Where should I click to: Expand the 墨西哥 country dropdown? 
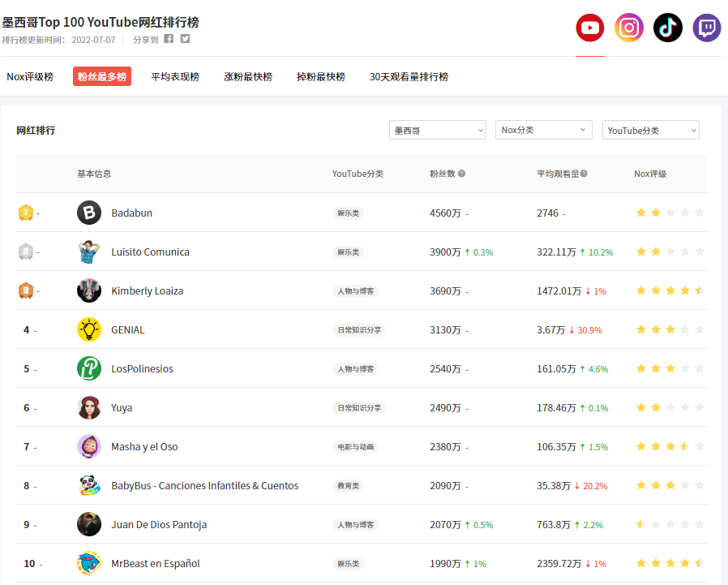tap(438, 131)
